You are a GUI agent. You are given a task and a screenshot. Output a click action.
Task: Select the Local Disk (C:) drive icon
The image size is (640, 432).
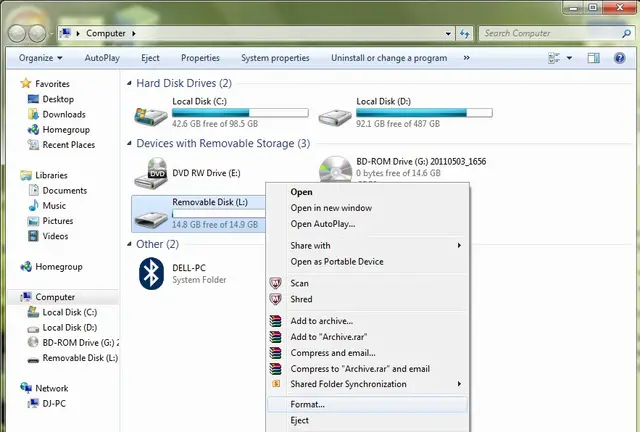pyautogui.click(x=151, y=116)
